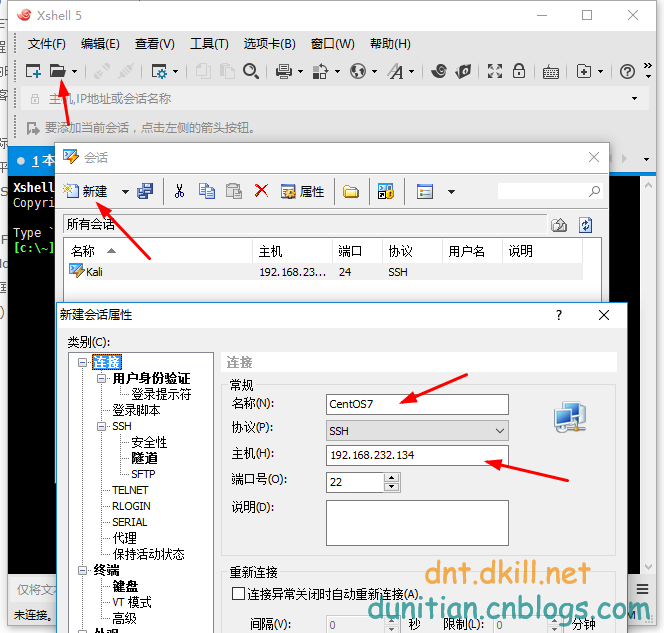The width and height of the screenshot is (664, 633).
Task: Click the 名称(N) field containing CentOS7
Action: click(417, 404)
